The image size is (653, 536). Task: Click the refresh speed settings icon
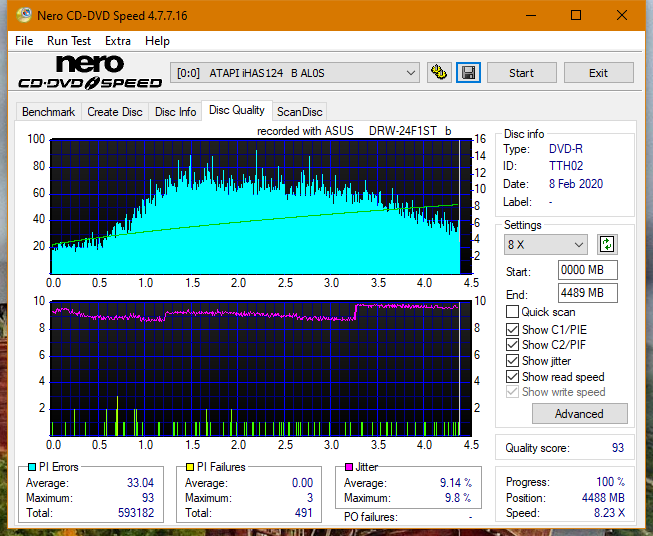[x=607, y=244]
